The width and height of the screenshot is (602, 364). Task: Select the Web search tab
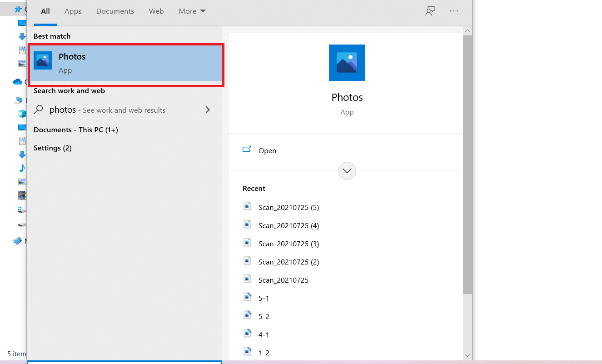click(156, 11)
